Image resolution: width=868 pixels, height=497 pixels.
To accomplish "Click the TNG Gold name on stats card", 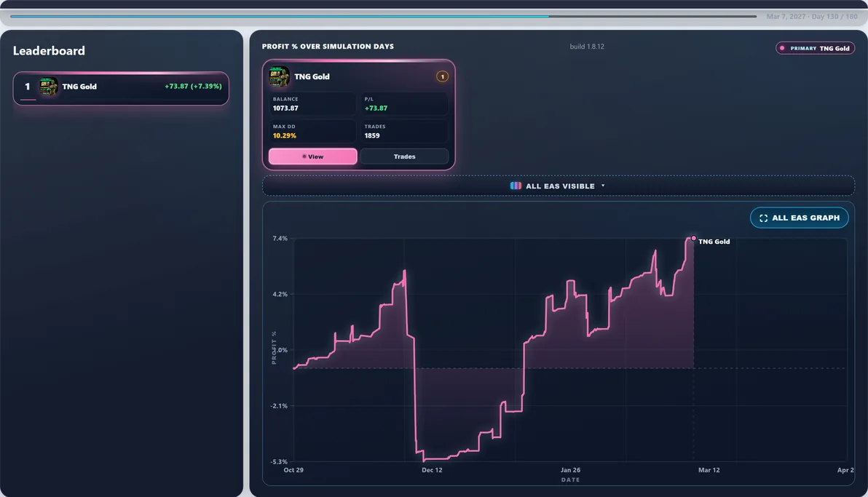I will click(312, 76).
